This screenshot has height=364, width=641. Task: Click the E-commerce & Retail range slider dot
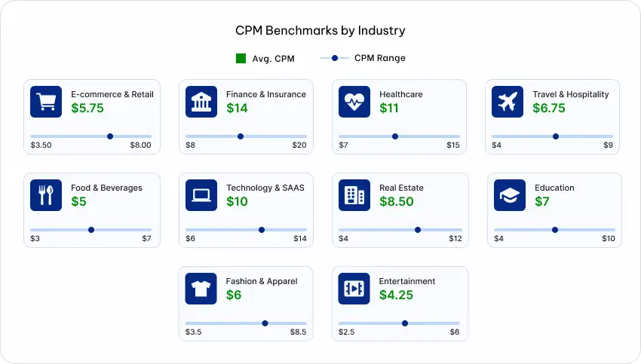[x=110, y=136]
